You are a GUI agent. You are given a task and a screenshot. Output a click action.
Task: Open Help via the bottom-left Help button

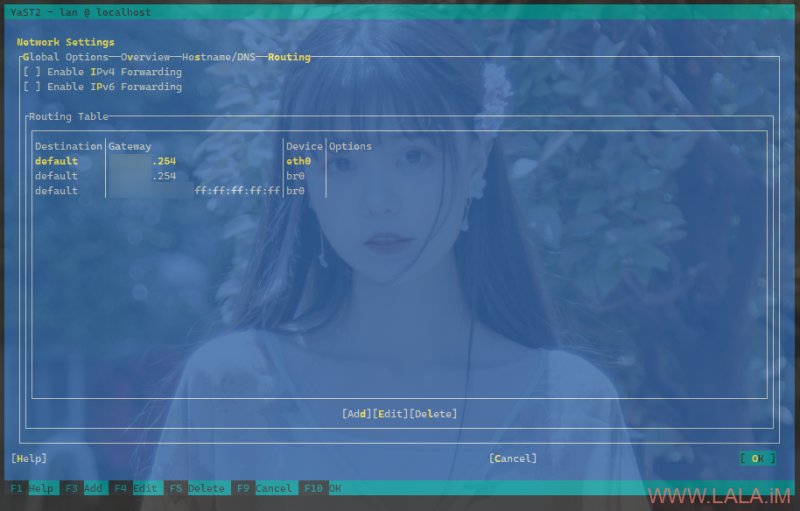29,458
